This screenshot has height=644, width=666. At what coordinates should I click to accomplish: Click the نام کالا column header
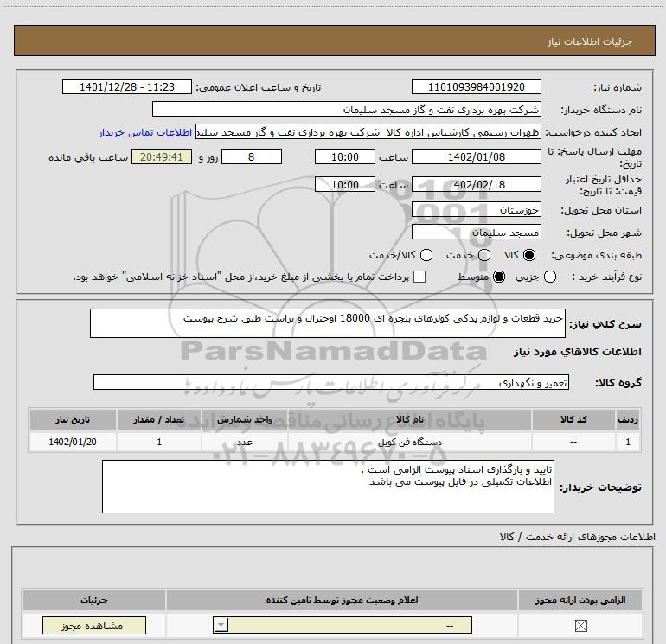pos(410,419)
